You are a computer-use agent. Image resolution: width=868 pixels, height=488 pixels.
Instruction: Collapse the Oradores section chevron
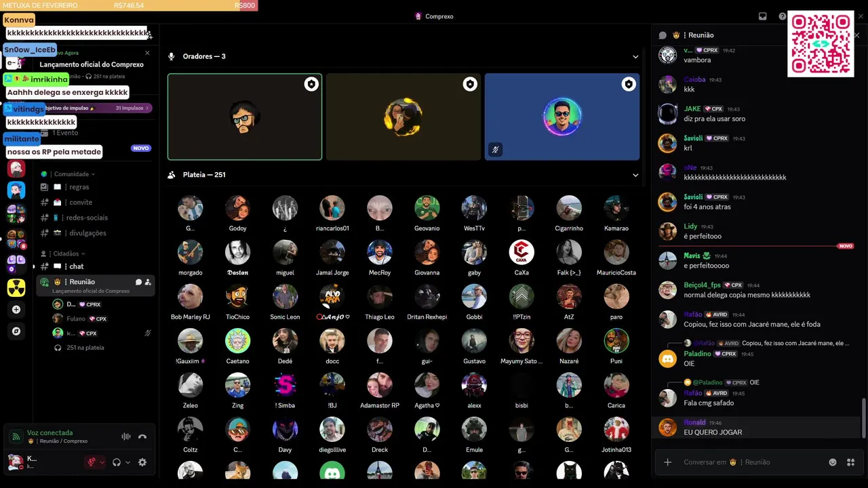tap(635, 57)
